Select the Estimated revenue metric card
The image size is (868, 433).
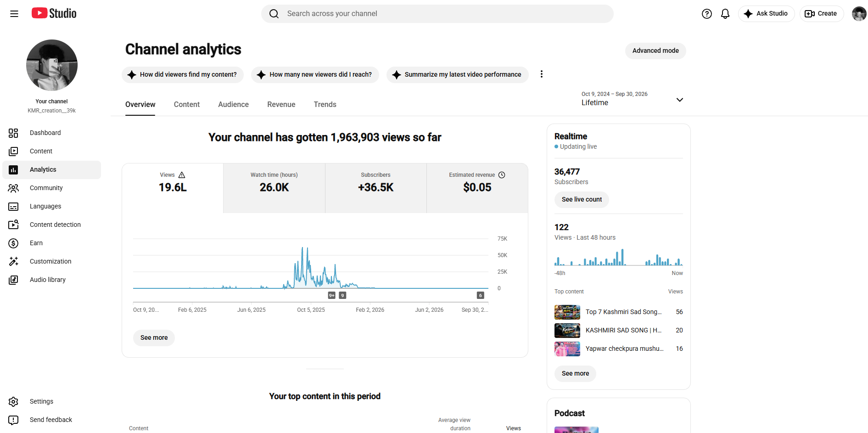coord(477,188)
